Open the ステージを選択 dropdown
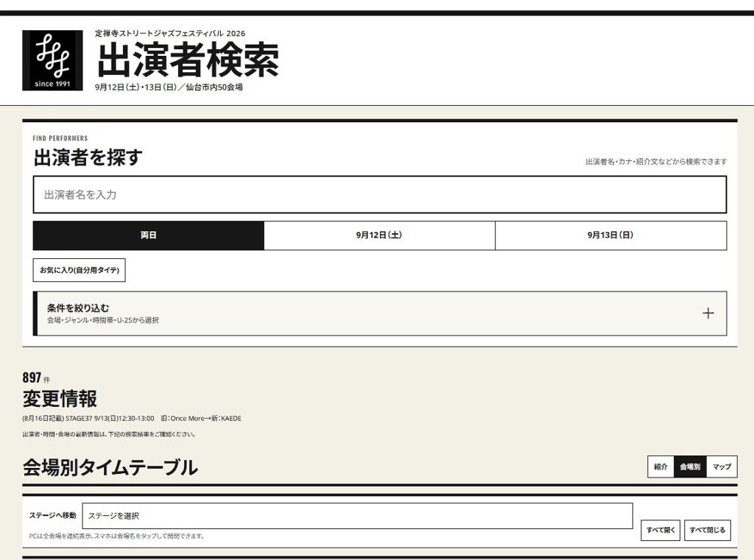754x560 pixels. tap(357, 516)
